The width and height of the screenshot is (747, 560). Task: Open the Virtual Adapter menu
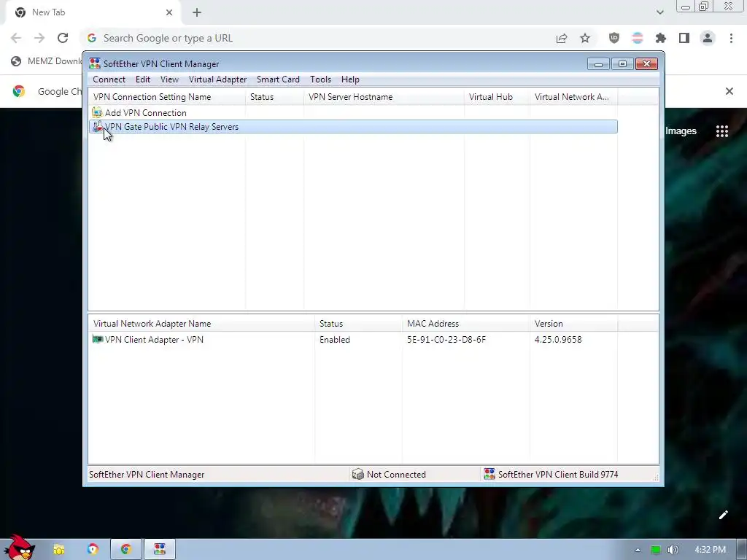[217, 79]
